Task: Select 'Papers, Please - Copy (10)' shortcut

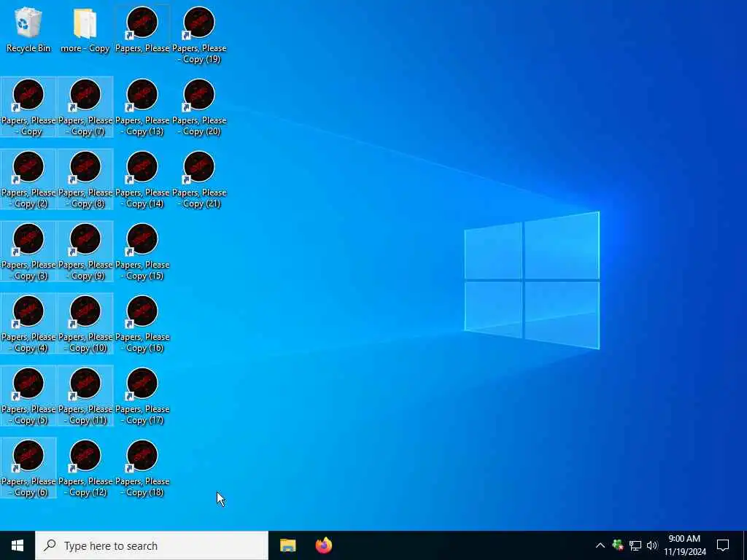Action: (x=85, y=324)
